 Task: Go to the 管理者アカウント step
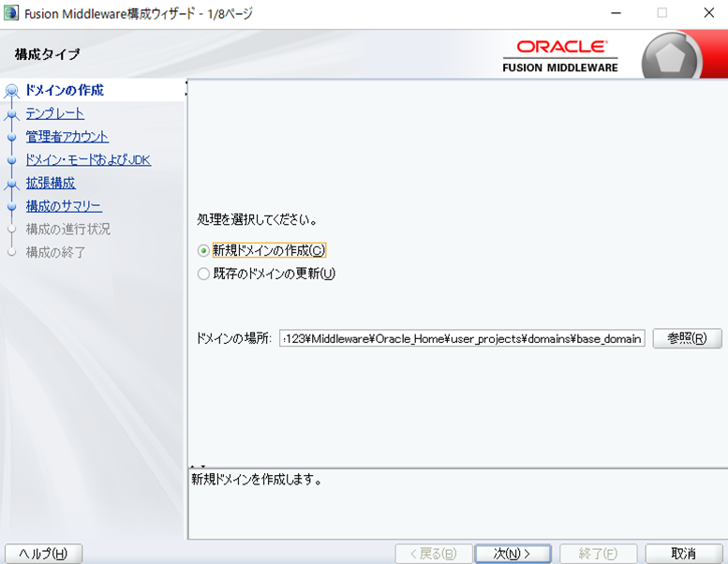tap(67, 137)
